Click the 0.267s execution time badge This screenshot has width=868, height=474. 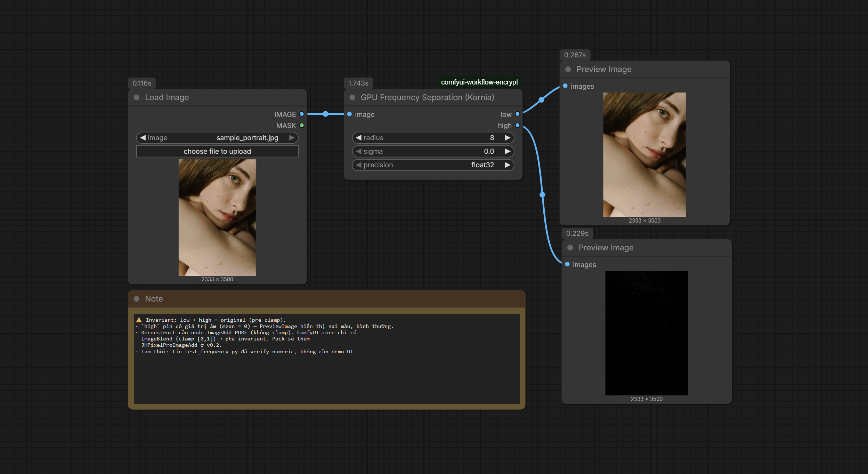tap(575, 55)
